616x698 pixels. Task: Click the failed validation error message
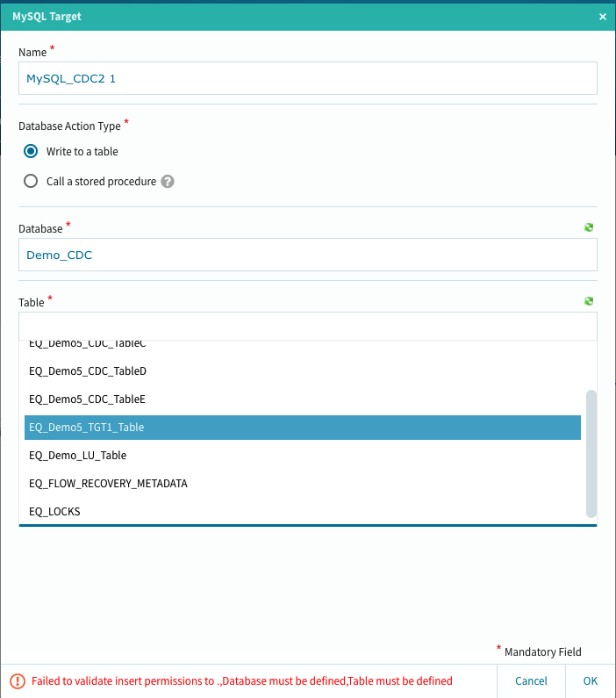coord(242,681)
